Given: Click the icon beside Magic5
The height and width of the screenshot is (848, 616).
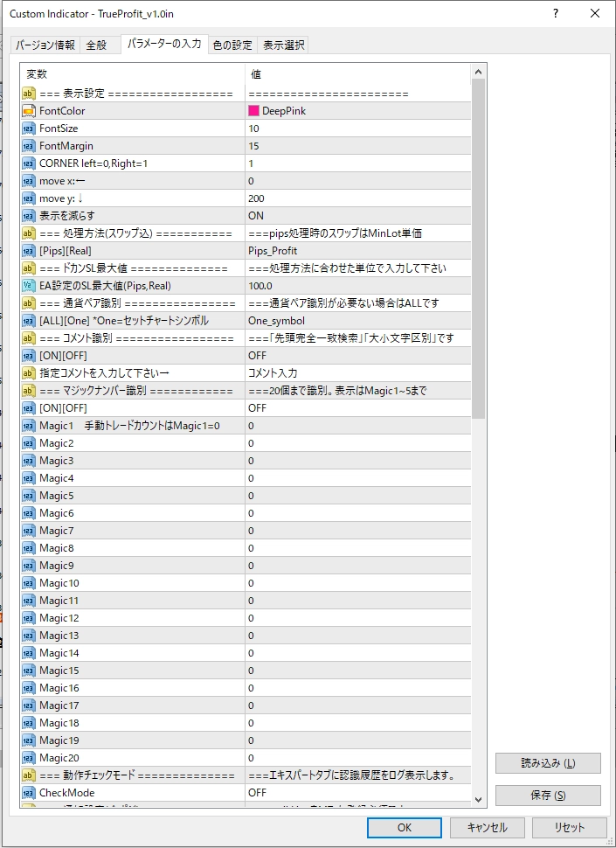Looking at the screenshot, I should tap(29, 496).
